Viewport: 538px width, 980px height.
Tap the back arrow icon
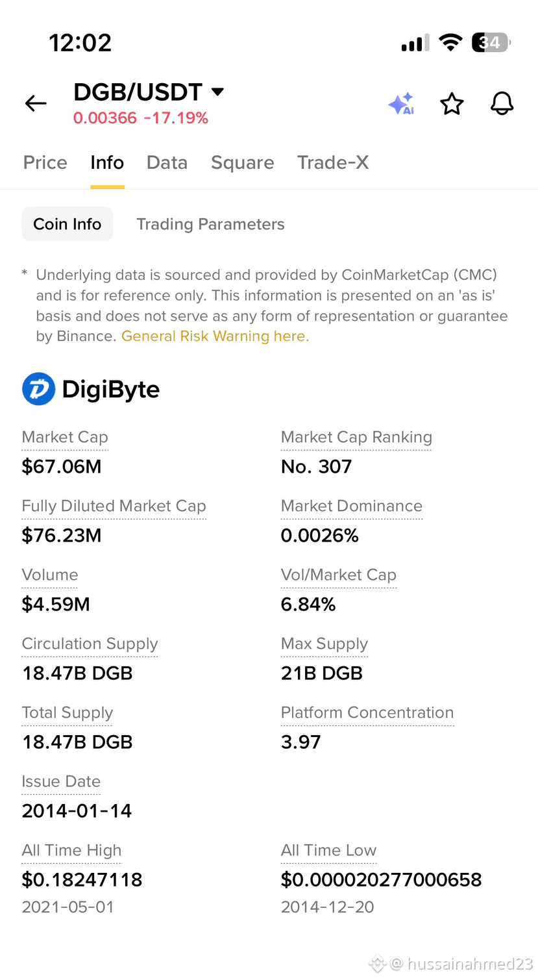[36, 103]
